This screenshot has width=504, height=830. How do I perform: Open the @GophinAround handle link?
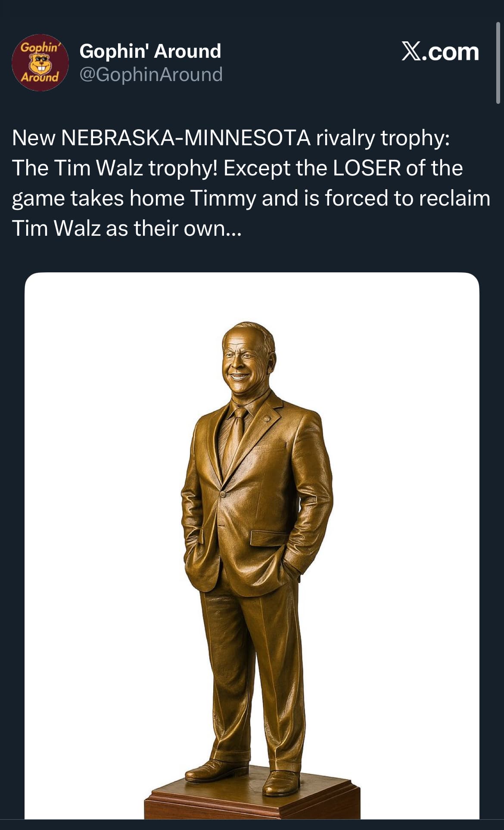(151, 75)
